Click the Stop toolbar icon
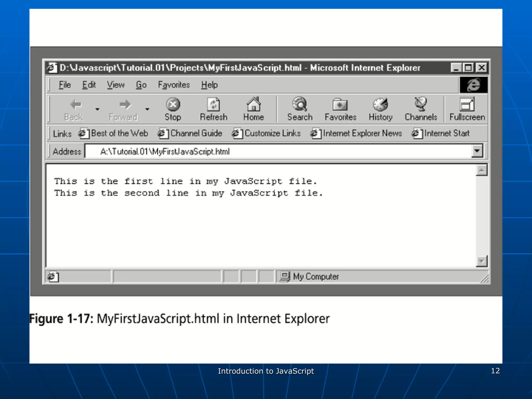 (x=173, y=105)
